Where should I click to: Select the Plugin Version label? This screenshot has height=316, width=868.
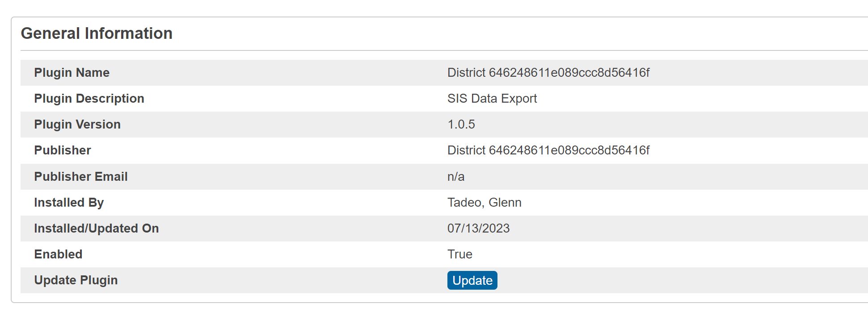pyautogui.click(x=77, y=124)
